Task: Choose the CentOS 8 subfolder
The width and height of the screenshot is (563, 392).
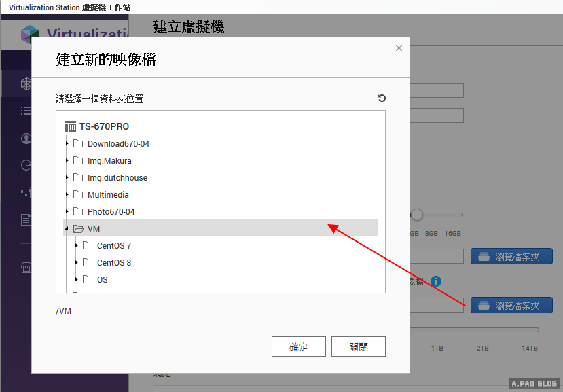Action: [x=113, y=262]
